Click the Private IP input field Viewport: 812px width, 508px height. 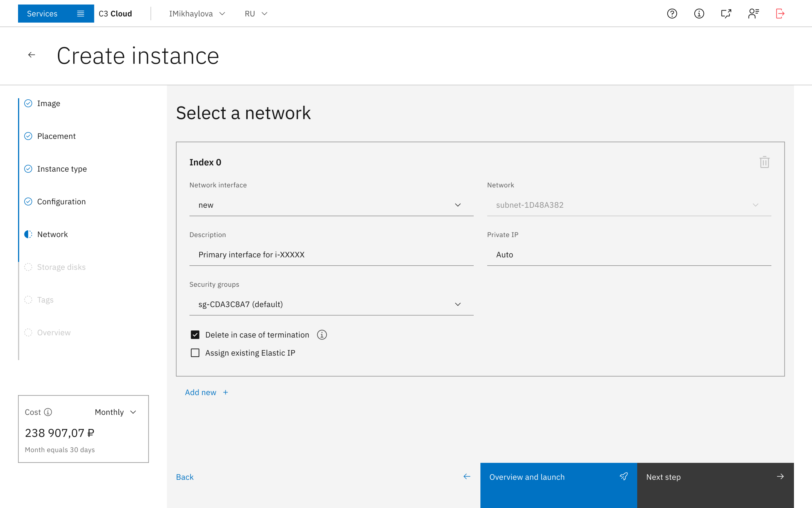pos(629,255)
